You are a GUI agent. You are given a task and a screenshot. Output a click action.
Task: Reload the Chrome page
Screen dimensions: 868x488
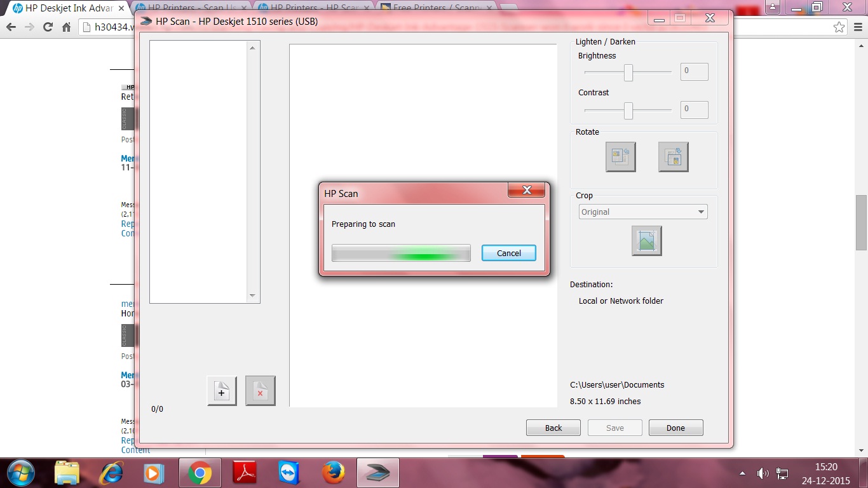[x=48, y=27]
